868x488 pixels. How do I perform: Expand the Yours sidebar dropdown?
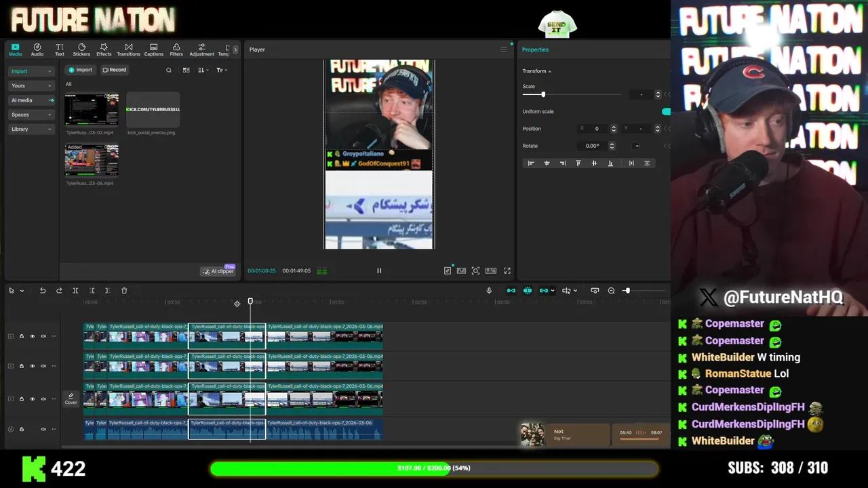[50, 86]
